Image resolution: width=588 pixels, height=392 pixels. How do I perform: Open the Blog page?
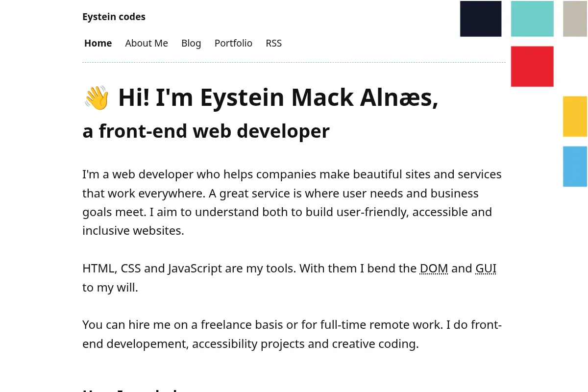[191, 43]
